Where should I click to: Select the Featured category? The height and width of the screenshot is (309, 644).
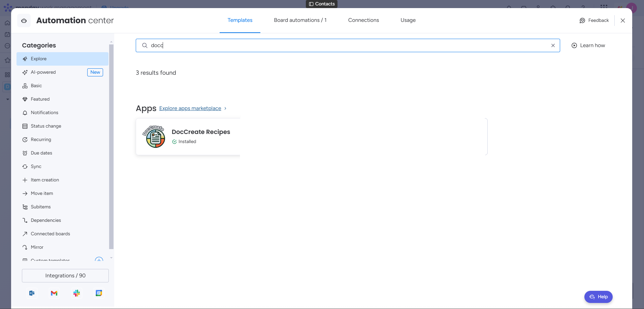[x=62, y=99]
